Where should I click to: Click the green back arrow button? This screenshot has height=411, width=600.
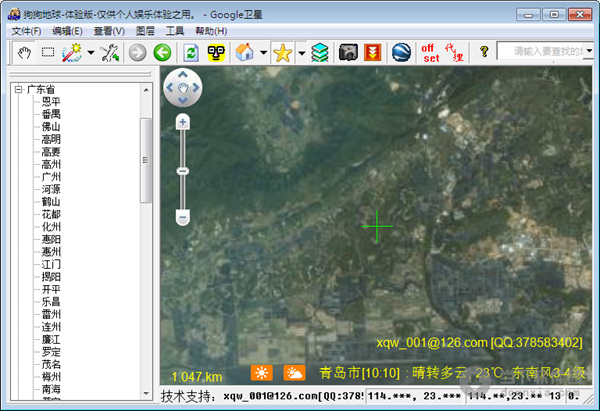(x=162, y=52)
